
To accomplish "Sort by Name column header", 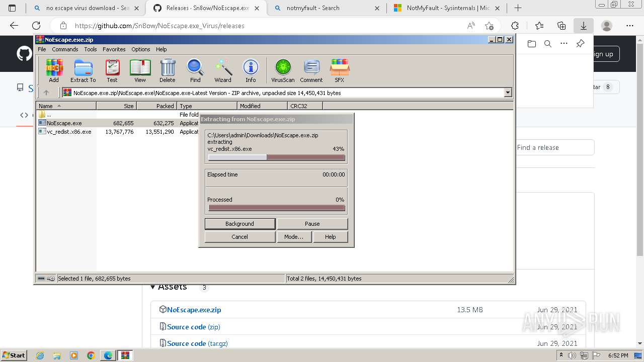I will 66,106.
